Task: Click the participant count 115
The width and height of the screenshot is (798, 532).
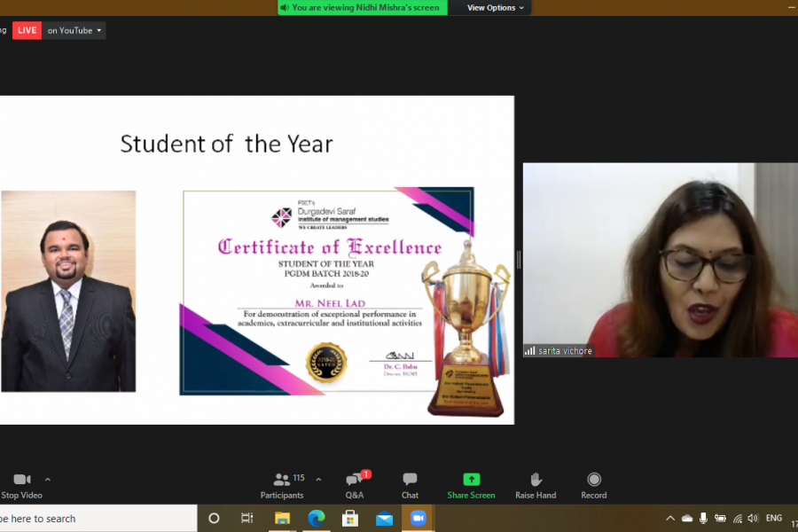Action: click(299, 478)
